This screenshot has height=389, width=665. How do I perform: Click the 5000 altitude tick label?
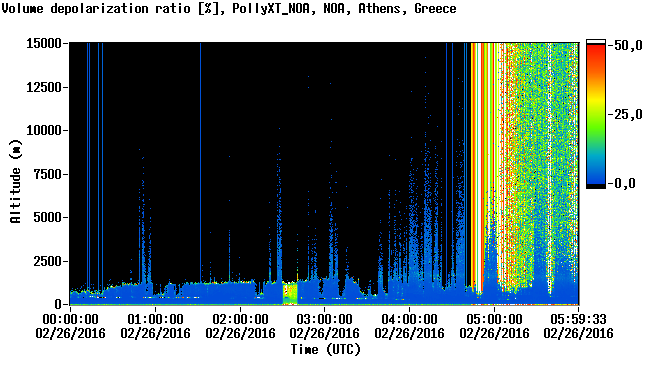coord(48,217)
